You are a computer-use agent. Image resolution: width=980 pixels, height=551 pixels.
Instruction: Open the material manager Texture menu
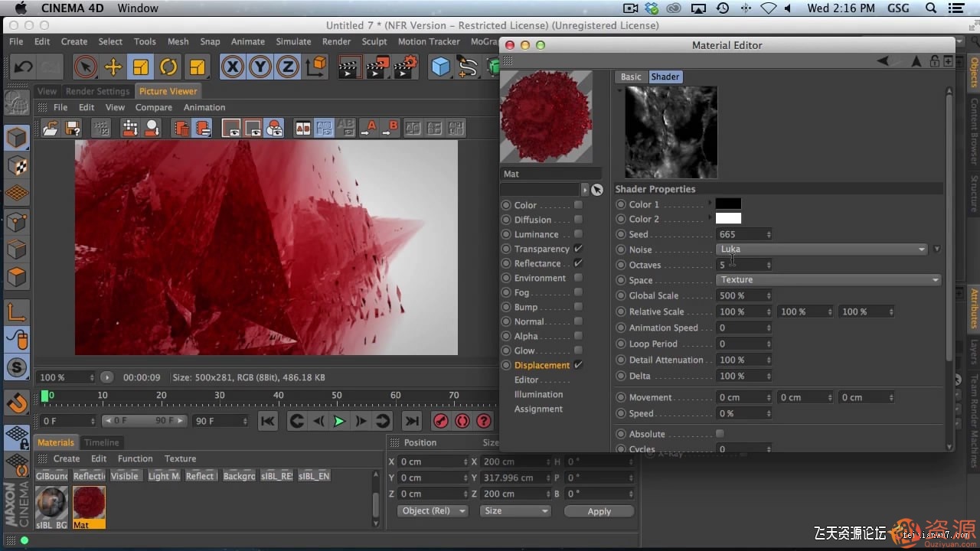181,458
